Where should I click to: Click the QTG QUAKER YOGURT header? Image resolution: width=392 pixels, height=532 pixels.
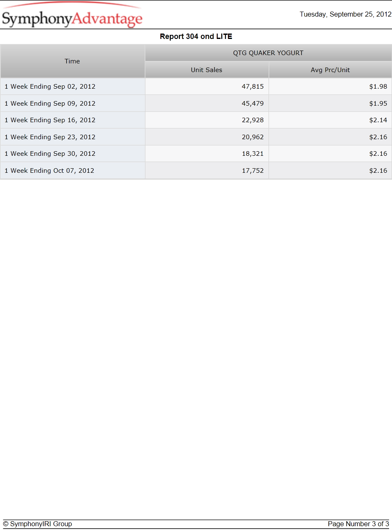click(268, 53)
